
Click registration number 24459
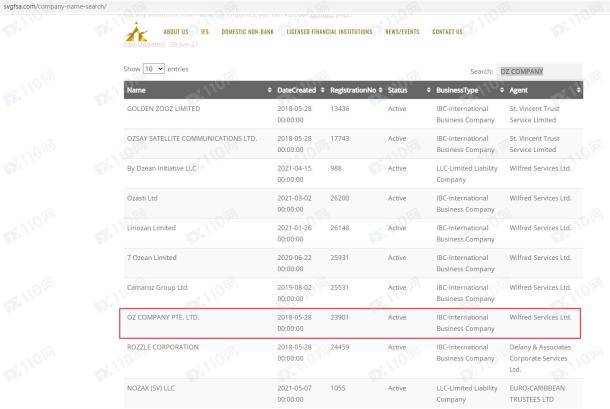pos(340,347)
